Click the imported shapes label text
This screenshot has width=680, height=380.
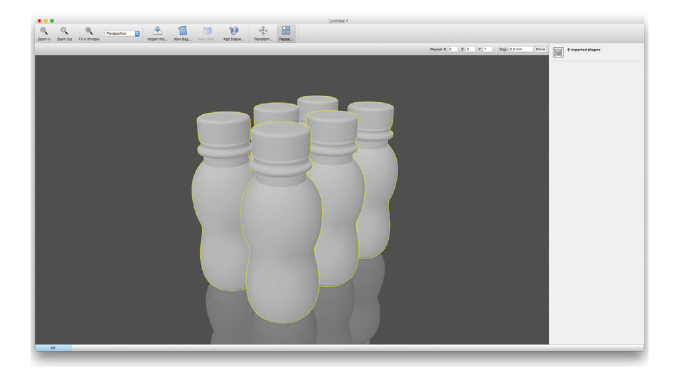point(584,50)
